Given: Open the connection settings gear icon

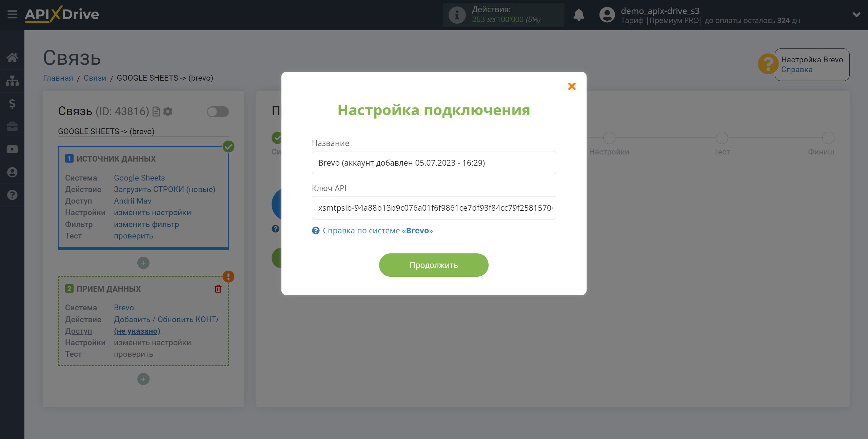Looking at the screenshot, I should point(168,111).
